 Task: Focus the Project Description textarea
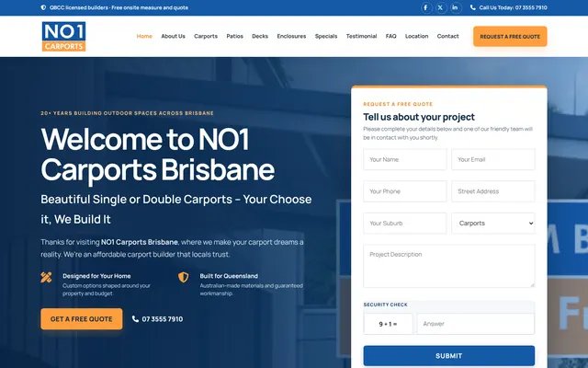[x=449, y=266]
